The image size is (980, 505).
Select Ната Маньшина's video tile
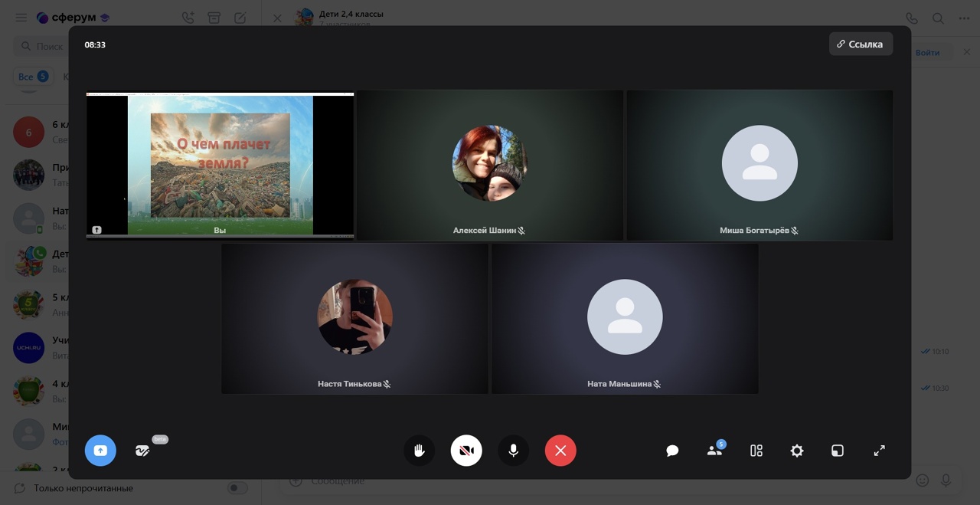point(625,319)
